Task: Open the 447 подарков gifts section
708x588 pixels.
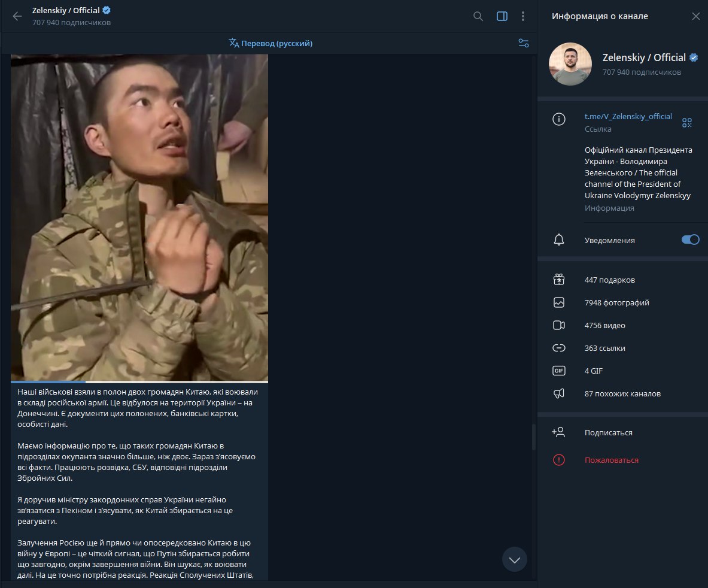Action: (609, 280)
